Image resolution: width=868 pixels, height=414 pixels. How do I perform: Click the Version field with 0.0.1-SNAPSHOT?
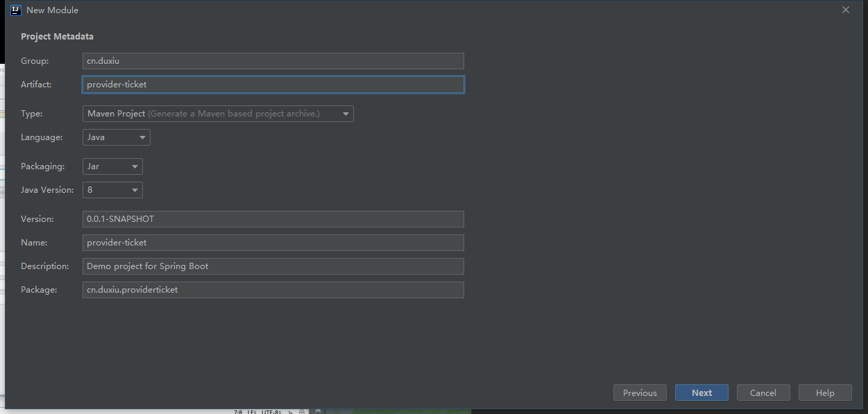(273, 219)
